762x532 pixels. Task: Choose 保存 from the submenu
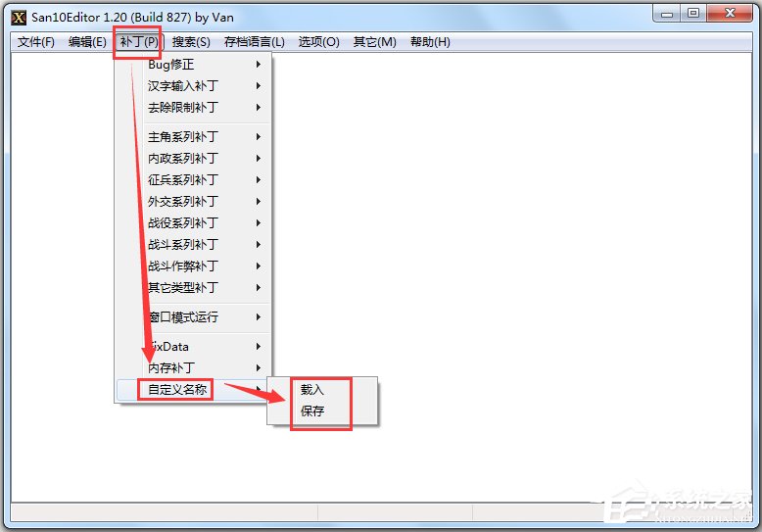(322, 411)
